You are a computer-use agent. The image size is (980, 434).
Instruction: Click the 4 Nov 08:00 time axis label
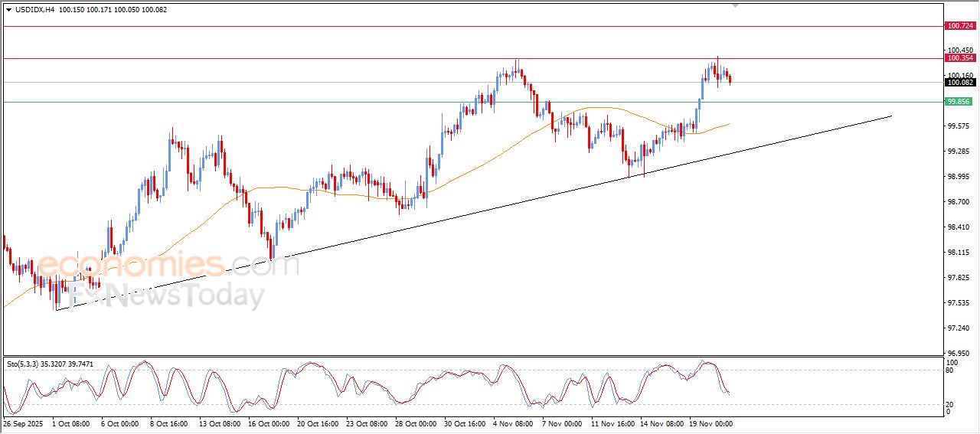(x=512, y=423)
